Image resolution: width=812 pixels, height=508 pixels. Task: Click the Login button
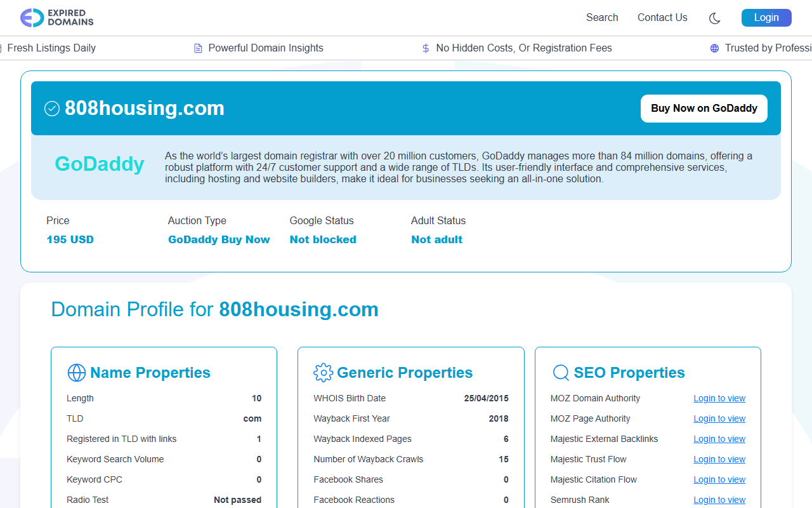pos(766,18)
